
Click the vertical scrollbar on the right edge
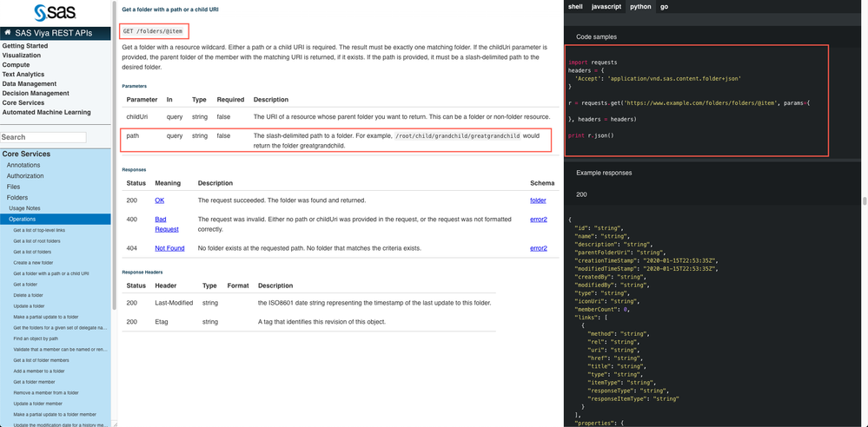pyautogui.click(x=864, y=201)
